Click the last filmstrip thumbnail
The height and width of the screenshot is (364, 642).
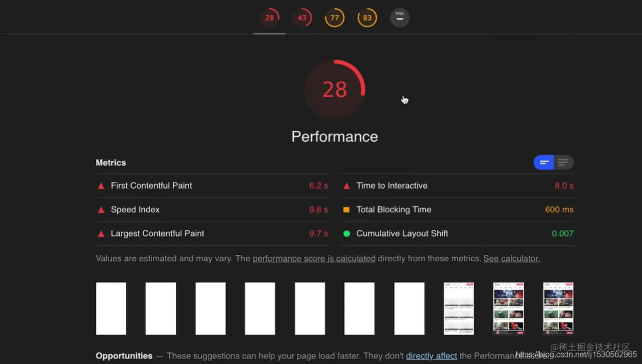558,309
